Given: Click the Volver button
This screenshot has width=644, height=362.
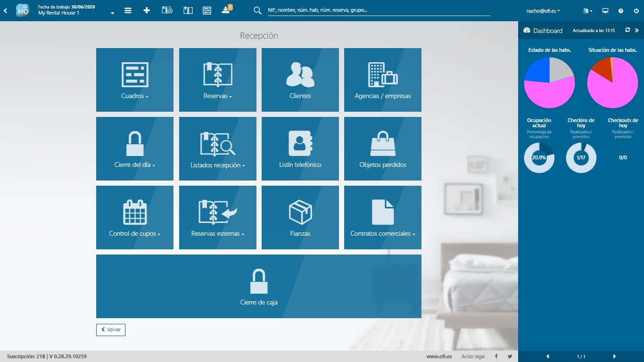Looking at the screenshot, I should 110,329.
